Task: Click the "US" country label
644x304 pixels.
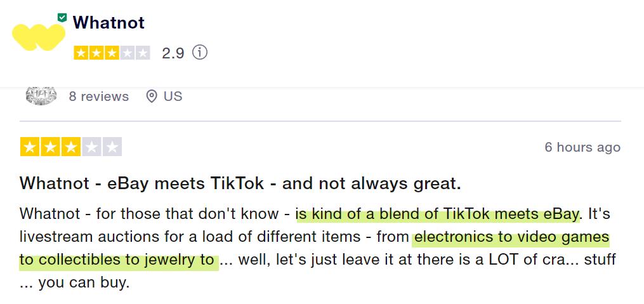Action: [173, 96]
